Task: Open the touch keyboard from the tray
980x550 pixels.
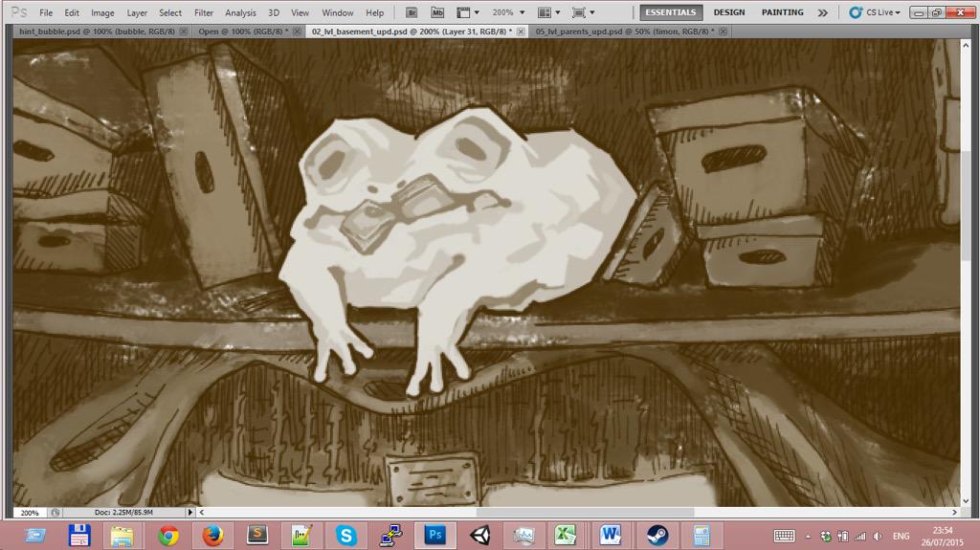Action: click(784, 537)
